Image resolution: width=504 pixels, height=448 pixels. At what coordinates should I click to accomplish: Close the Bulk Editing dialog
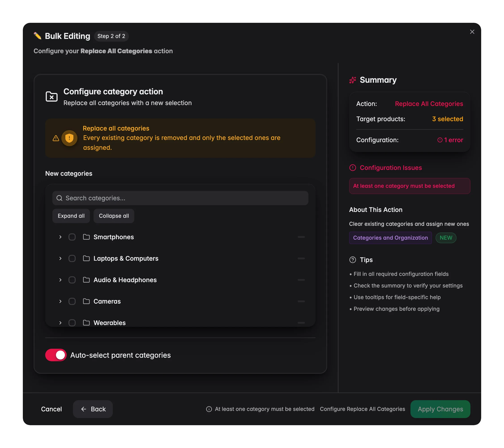[x=472, y=32]
